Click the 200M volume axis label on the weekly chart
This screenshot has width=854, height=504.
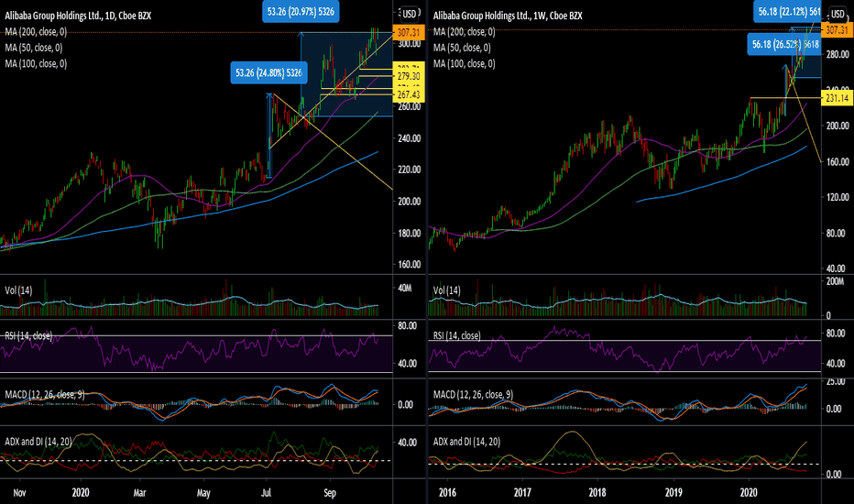(x=835, y=281)
